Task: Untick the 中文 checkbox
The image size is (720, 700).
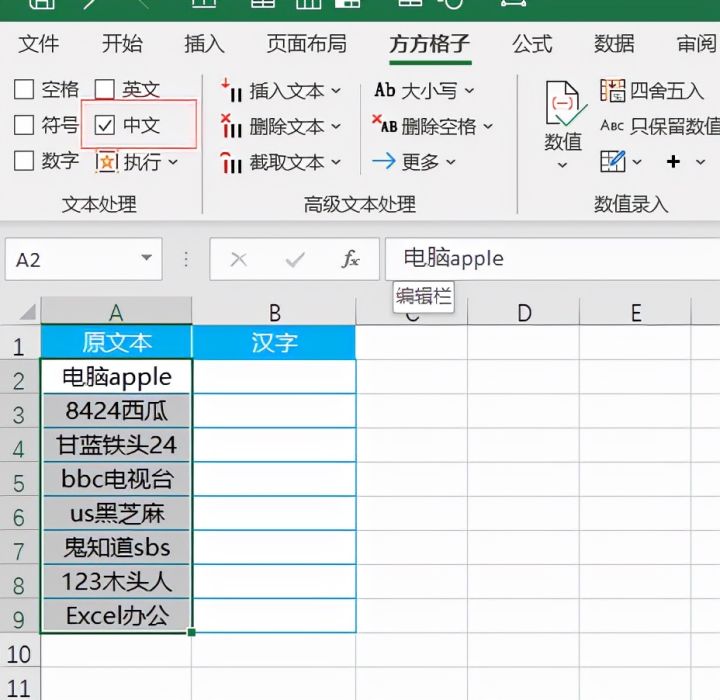Action: [105, 125]
